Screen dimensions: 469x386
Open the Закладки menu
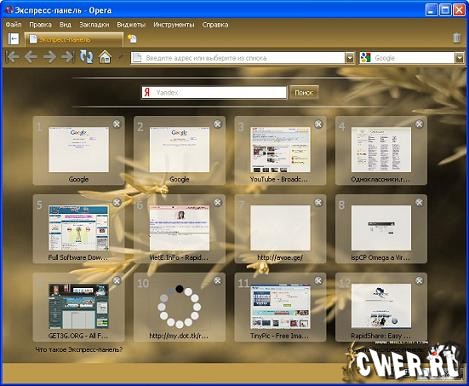94,25
